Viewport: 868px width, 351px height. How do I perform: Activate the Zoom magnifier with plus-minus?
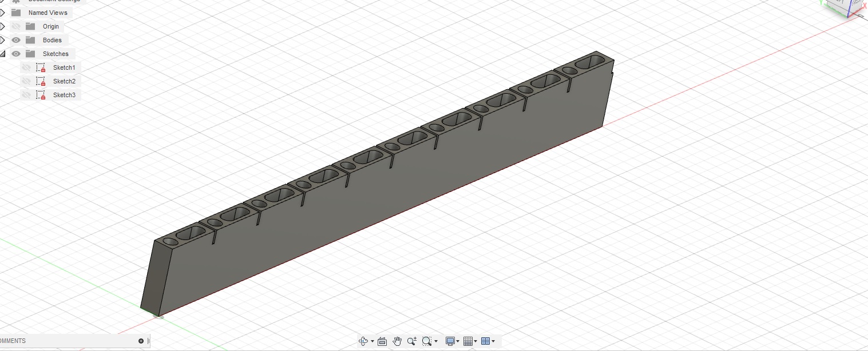411,341
